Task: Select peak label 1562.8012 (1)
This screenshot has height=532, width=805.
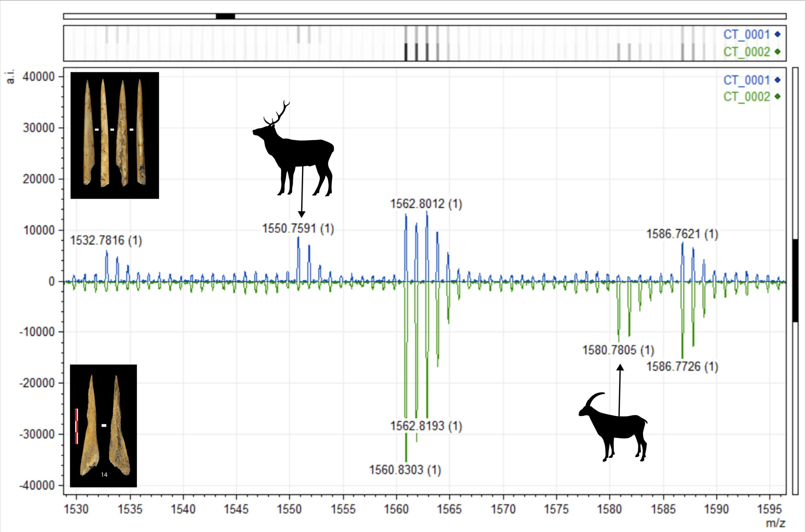Action: [x=426, y=204]
